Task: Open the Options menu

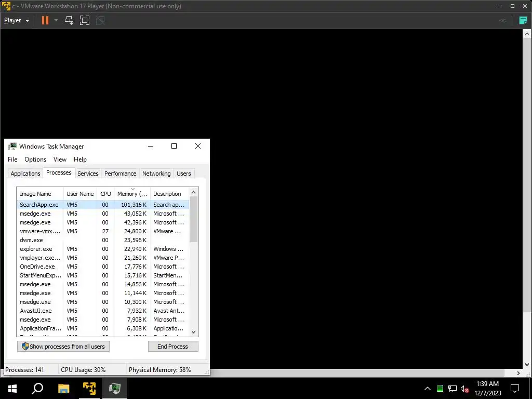Action: (x=35, y=159)
